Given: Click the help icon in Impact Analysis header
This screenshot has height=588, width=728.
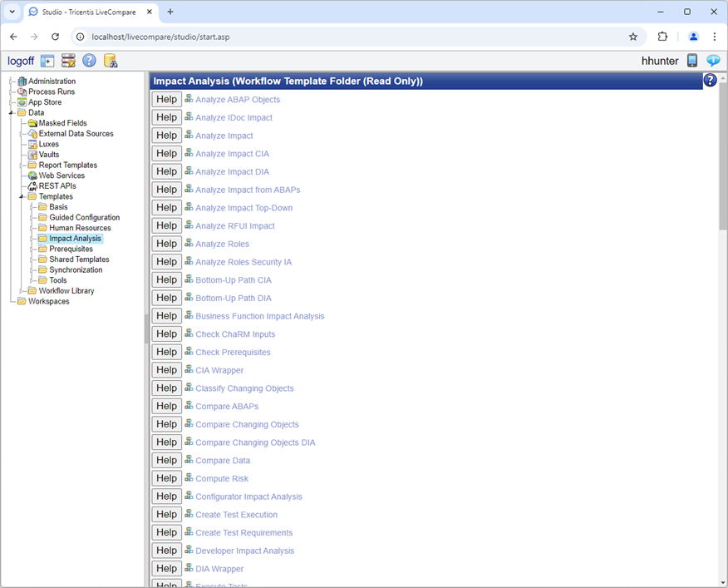Looking at the screenshot, I should pos(710,81).
